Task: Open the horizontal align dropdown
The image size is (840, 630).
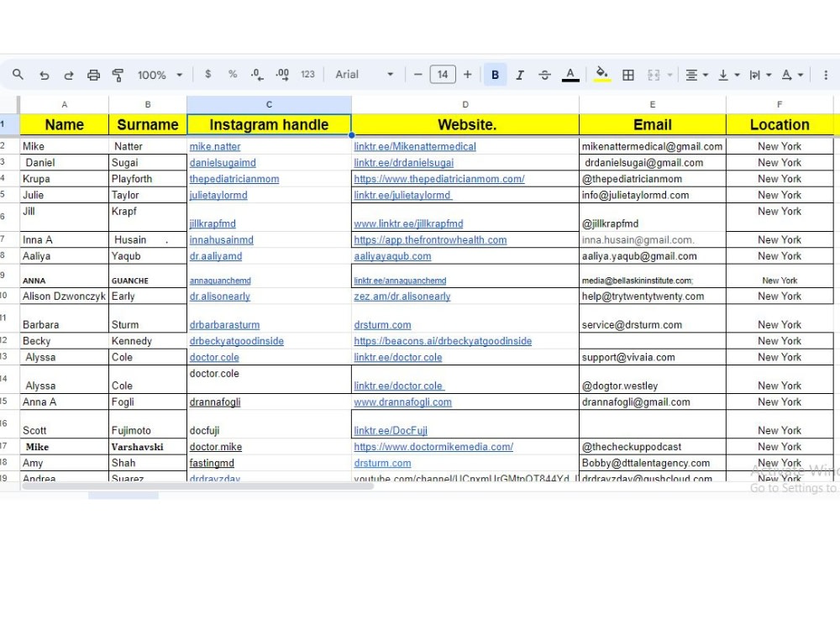Action: tap(697, 75)
